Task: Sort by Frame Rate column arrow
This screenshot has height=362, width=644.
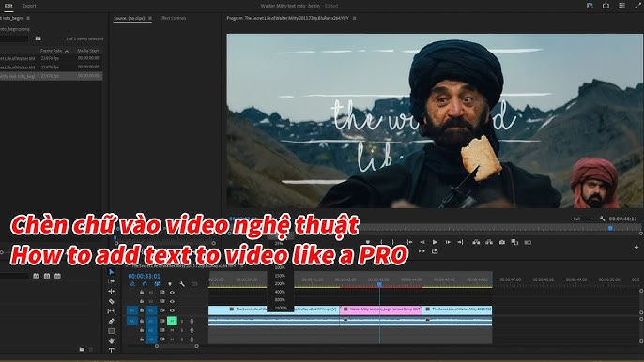Action: pos(67,51)
